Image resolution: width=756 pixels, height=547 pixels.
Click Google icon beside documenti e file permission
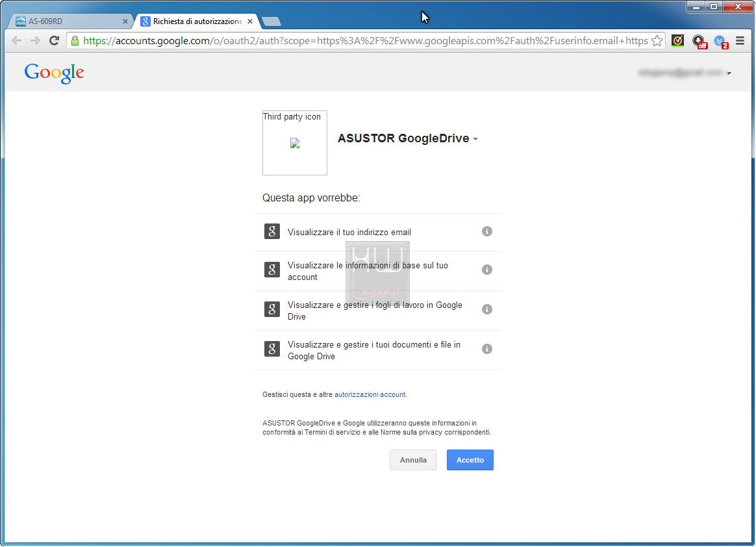point(272,349)
